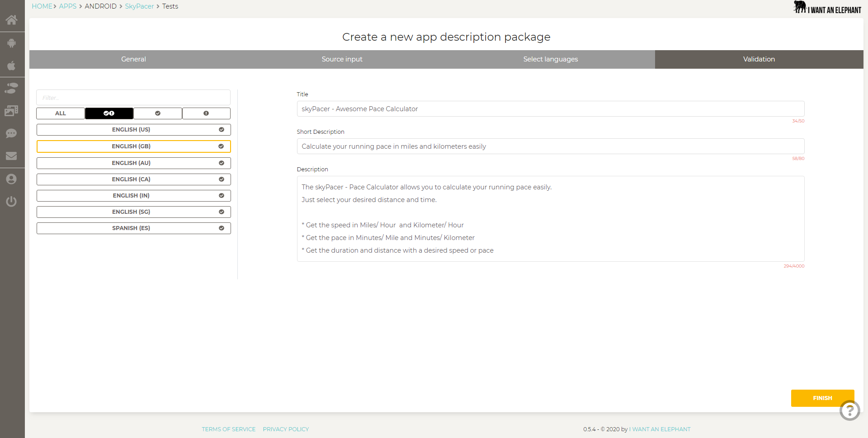Switch to the Source input tab

342,59
